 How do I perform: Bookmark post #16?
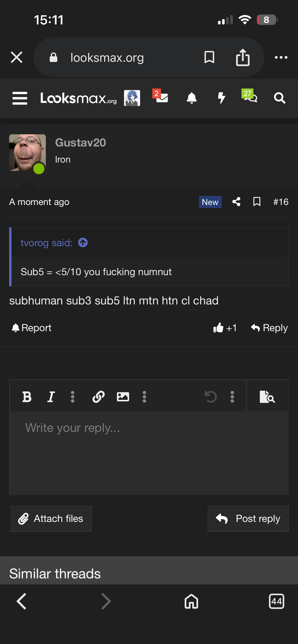(257, 202)
